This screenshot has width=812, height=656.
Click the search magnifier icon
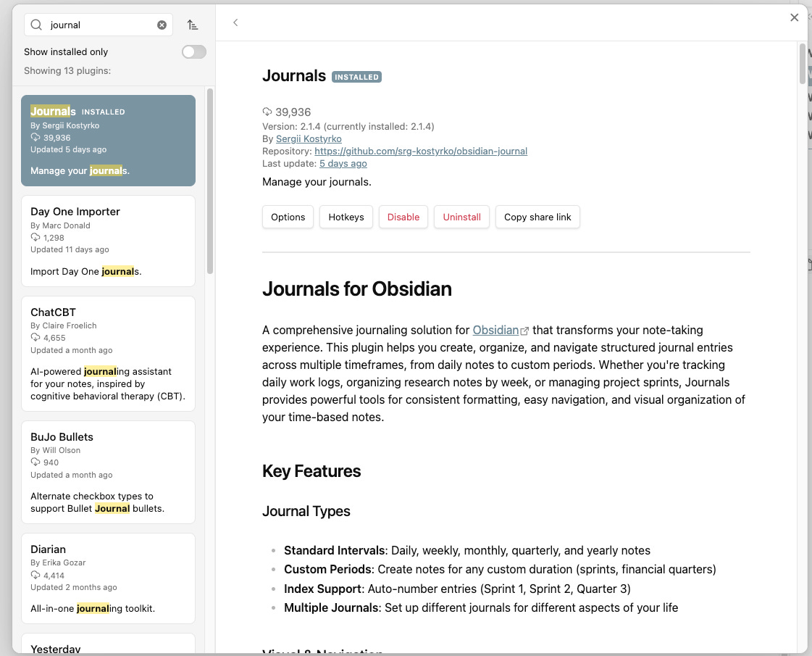36,25
